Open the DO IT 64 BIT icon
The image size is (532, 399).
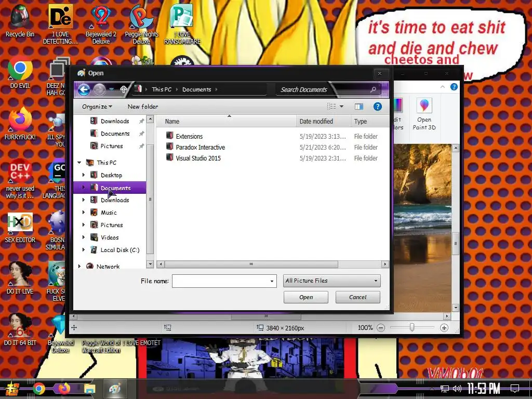[20, 330]
